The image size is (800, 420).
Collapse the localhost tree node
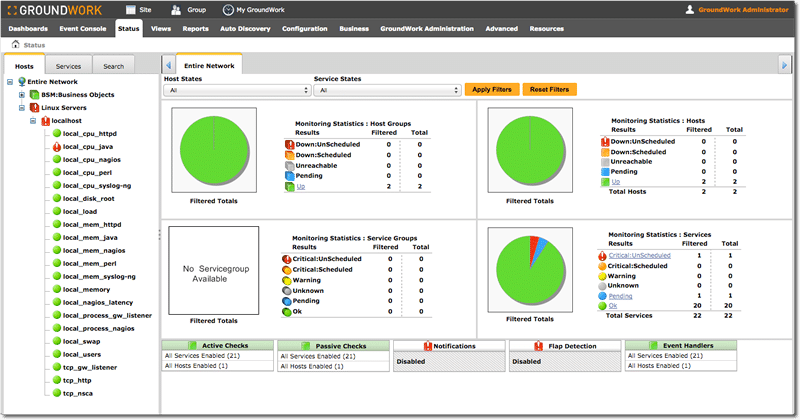33,121
